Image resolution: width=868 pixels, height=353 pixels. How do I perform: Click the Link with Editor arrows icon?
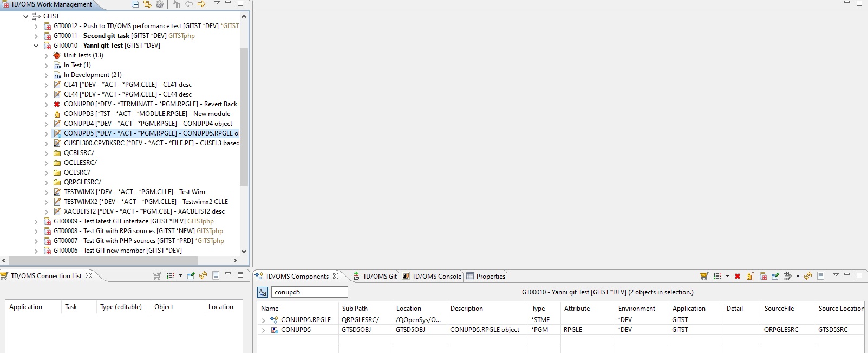(x=147, y=4)
